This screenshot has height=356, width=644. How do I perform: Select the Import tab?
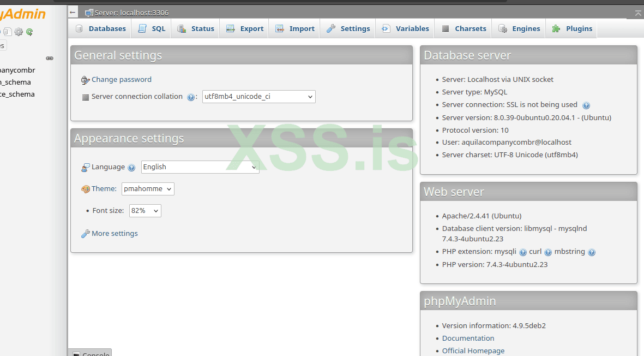[295, 28]
